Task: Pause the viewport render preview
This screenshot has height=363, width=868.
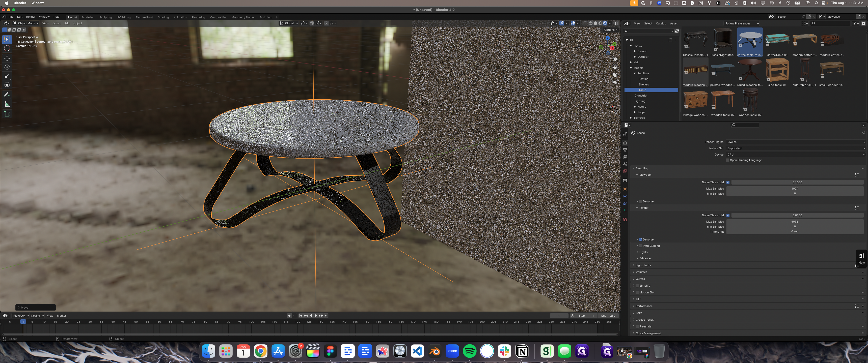Action: [616, 23]
